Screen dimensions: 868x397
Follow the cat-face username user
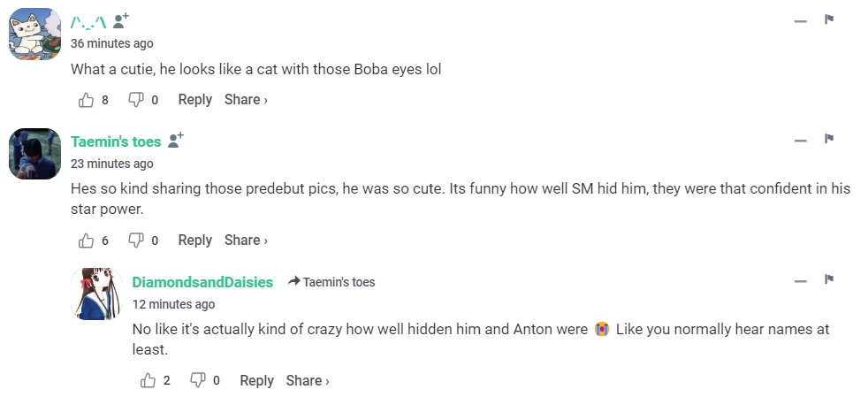coord(122,21)
